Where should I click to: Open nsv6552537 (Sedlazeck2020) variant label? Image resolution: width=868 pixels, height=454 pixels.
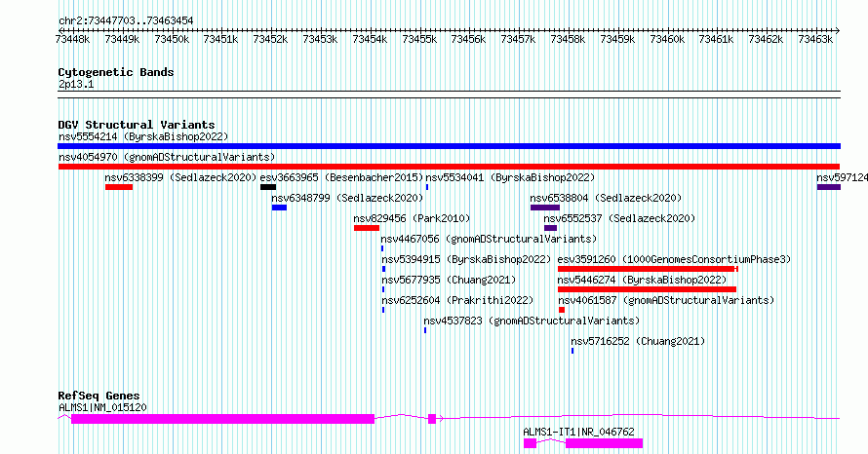point(619,218)
